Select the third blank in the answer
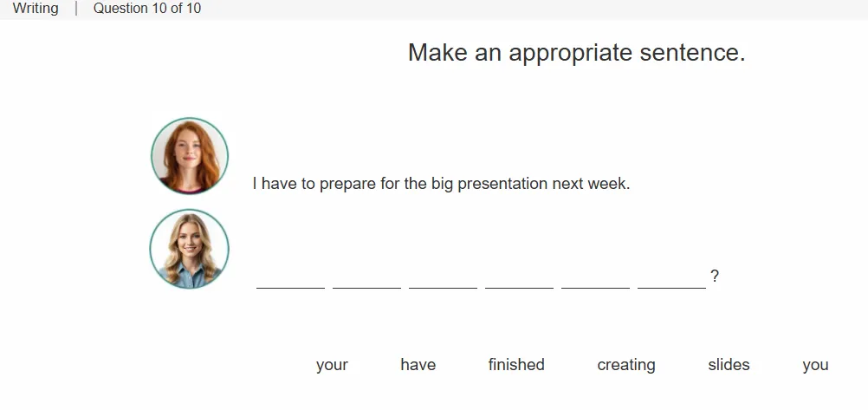868x410 pixels. 443,279
